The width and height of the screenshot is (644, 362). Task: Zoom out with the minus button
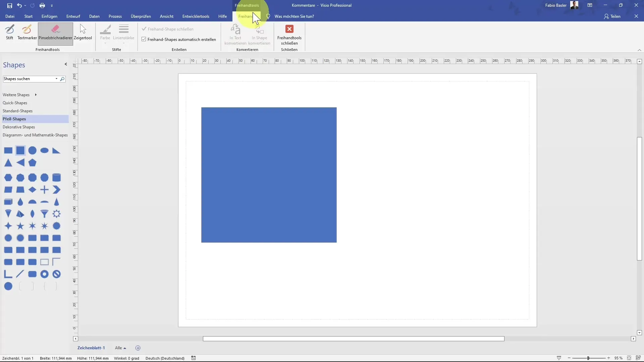[569, 358]
